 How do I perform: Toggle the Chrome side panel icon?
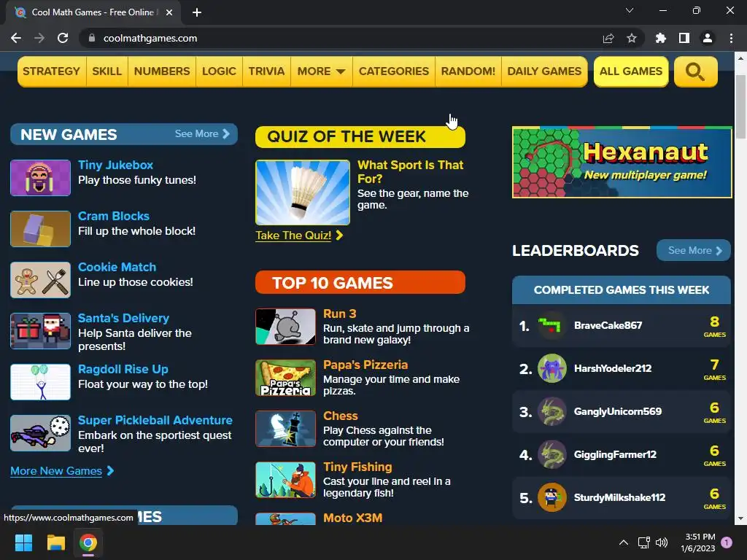684,38
